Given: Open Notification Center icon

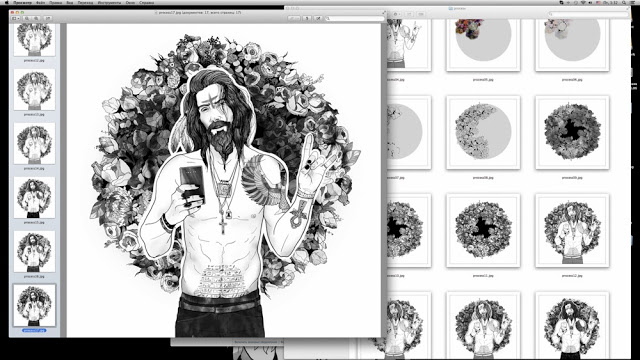Looking at the screenshot, I should click(633, 2).
